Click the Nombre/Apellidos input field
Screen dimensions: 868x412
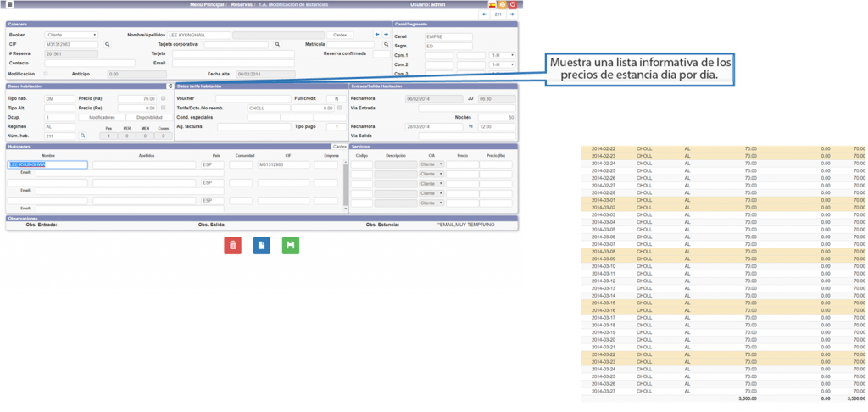(x=198, y=35)
